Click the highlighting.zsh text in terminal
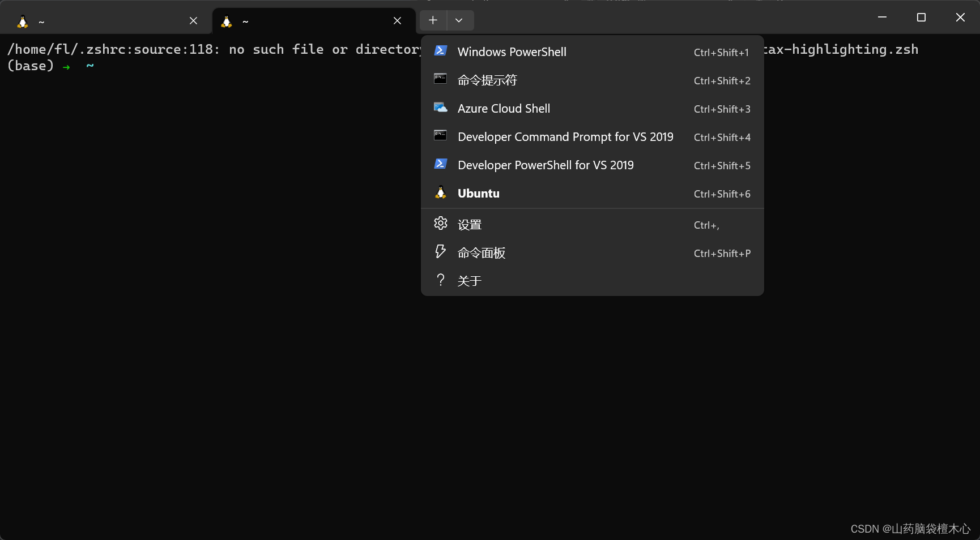The image size is (980, 540). tap(855, 49)
